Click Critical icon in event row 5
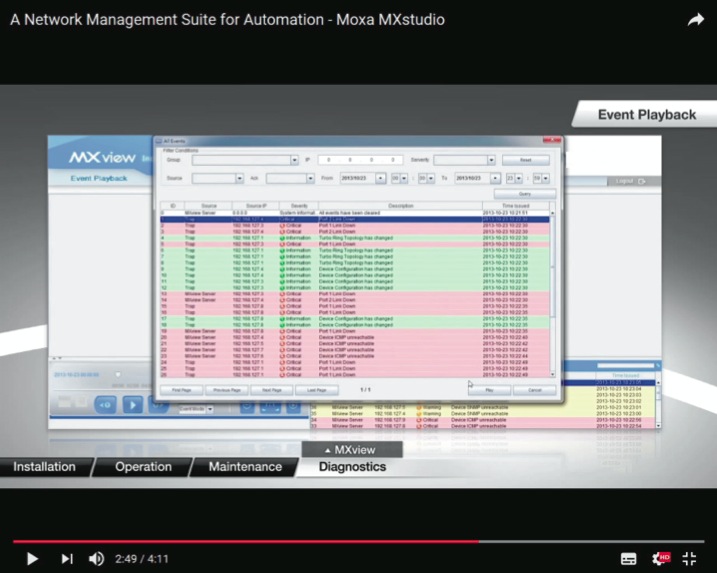717x573 pixels. point(282,244)
